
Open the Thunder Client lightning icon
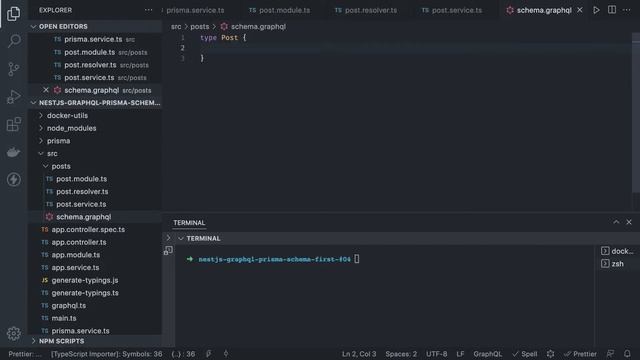pos(13,180)
